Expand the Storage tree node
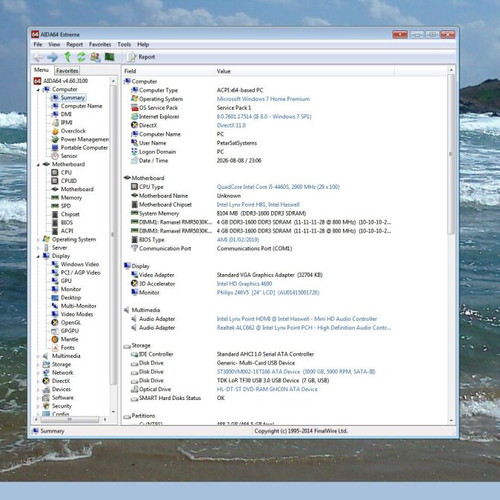The width and height of the screenshot is (500, 500). click(x=38, y=364)
